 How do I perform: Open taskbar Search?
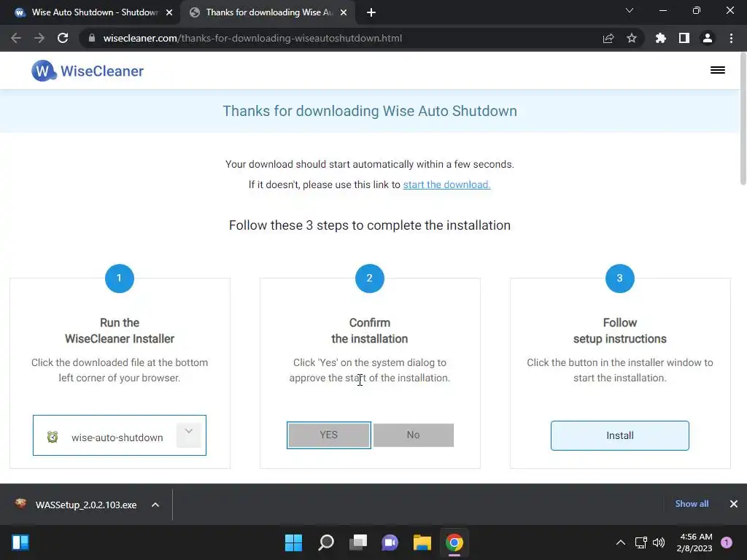pos(326,542)
